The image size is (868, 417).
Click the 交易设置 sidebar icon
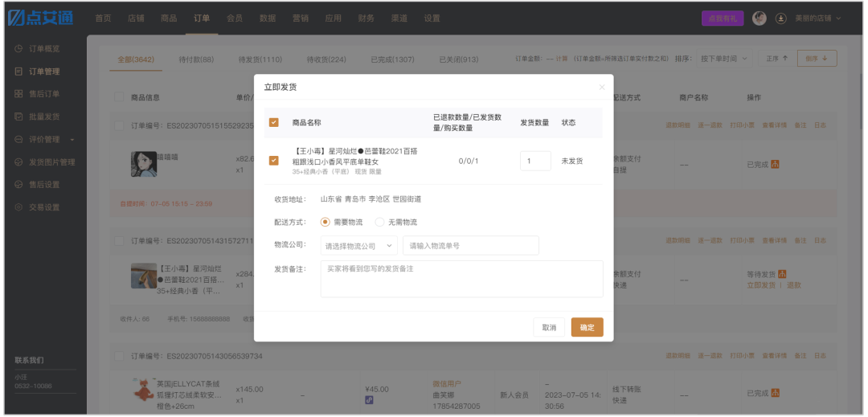pos(18,207)
